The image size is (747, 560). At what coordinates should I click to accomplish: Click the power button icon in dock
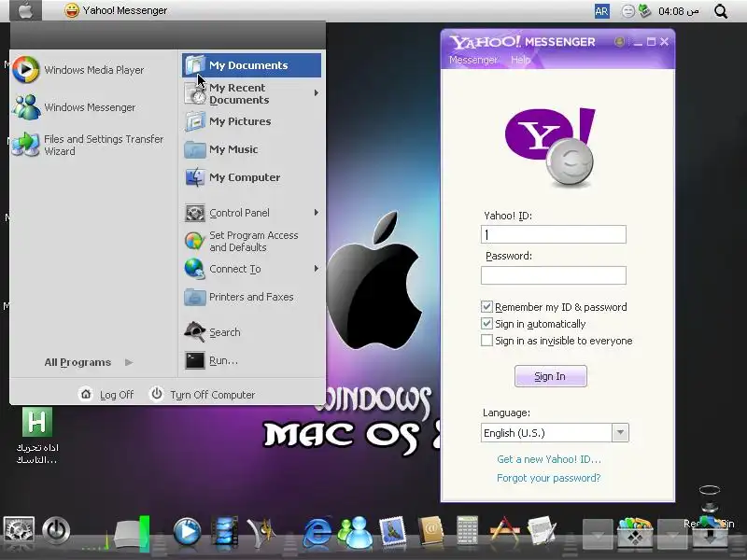(x=56, y=530)
